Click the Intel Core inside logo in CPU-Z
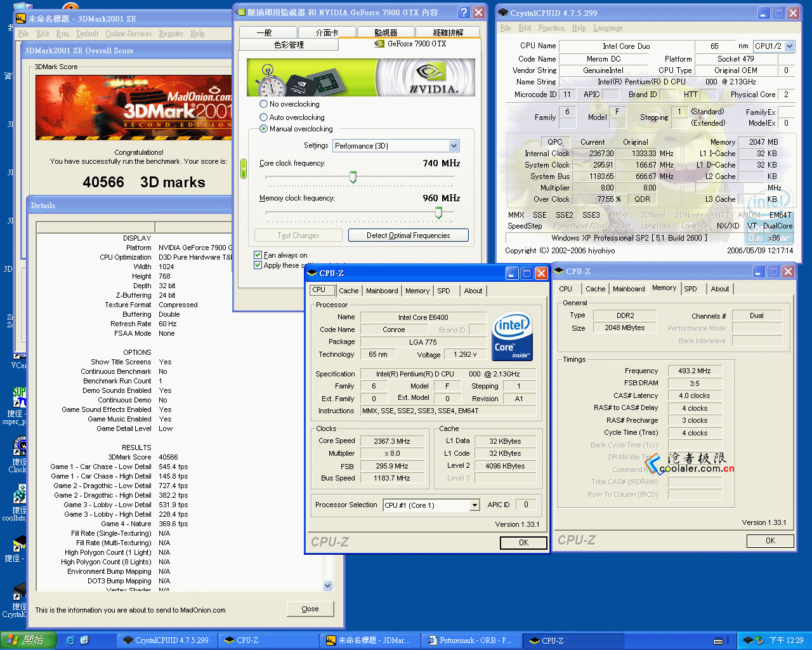Viewport: 812px width, 650px height. [x=512, y=336]
